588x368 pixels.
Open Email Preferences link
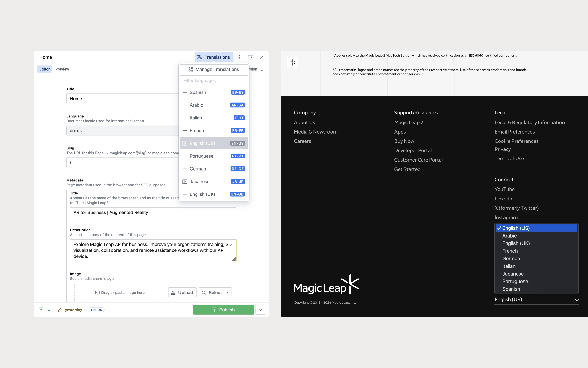pyautogui.click(x=514, y=132)
